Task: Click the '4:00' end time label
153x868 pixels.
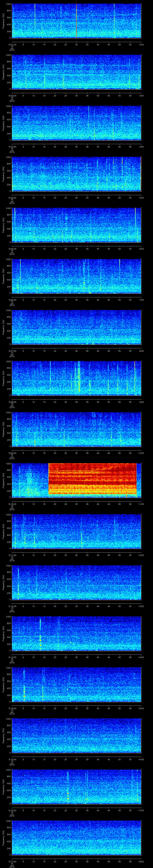Action: (x=141, y=147)
